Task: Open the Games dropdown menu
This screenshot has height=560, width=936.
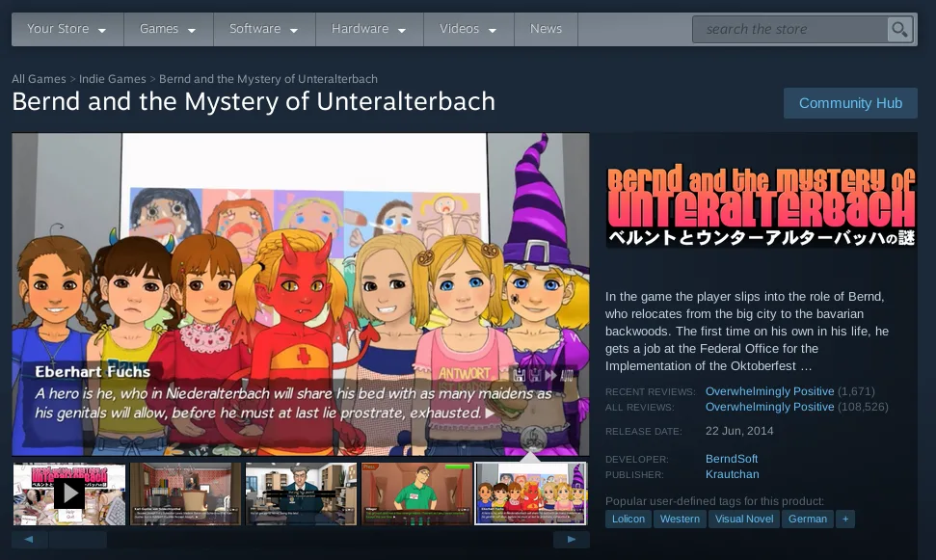Action: 168,29
